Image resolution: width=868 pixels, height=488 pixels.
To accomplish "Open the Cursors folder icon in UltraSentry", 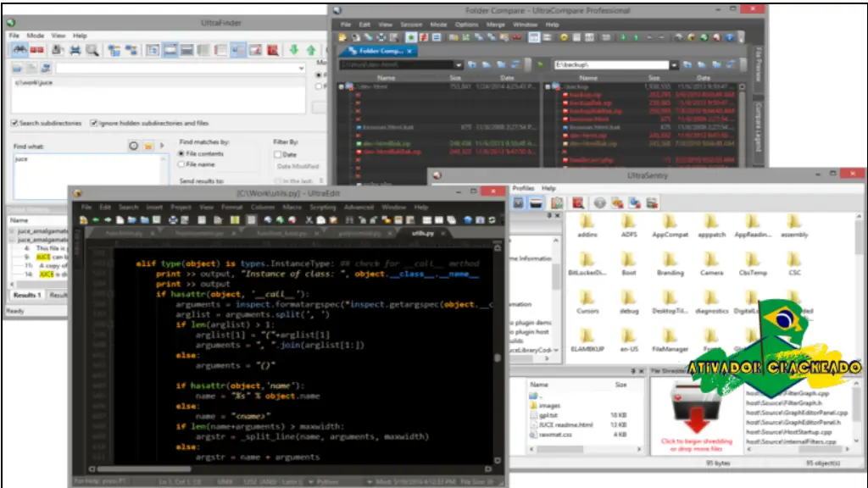I will [x=587, y=297].
